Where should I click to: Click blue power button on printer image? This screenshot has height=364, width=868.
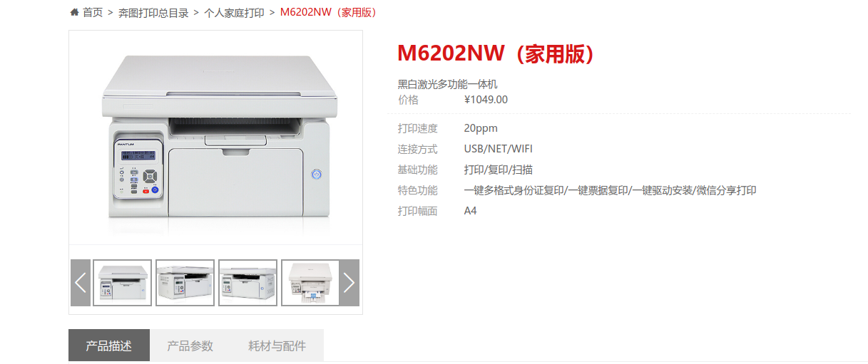coord(317,175)
